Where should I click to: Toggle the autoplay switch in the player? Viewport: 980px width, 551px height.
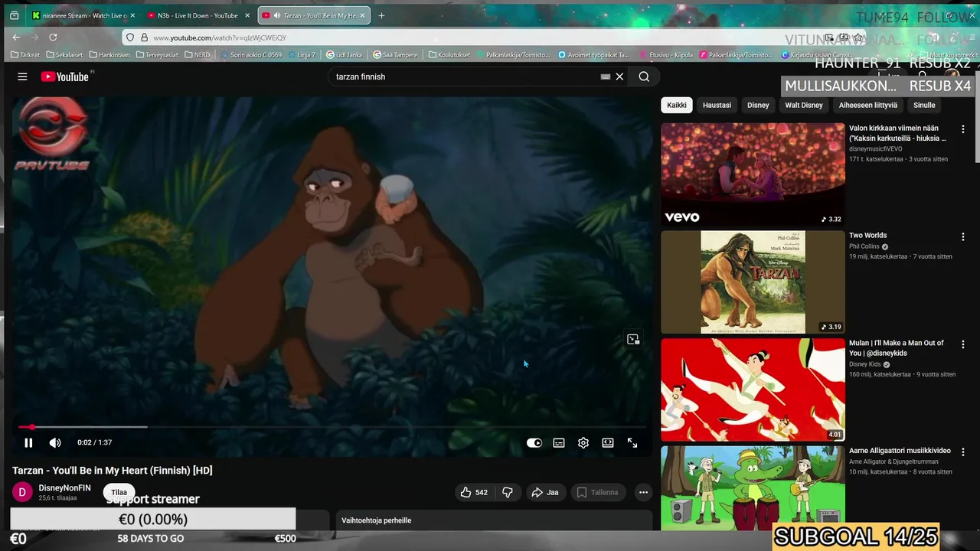tap(534, 442)
